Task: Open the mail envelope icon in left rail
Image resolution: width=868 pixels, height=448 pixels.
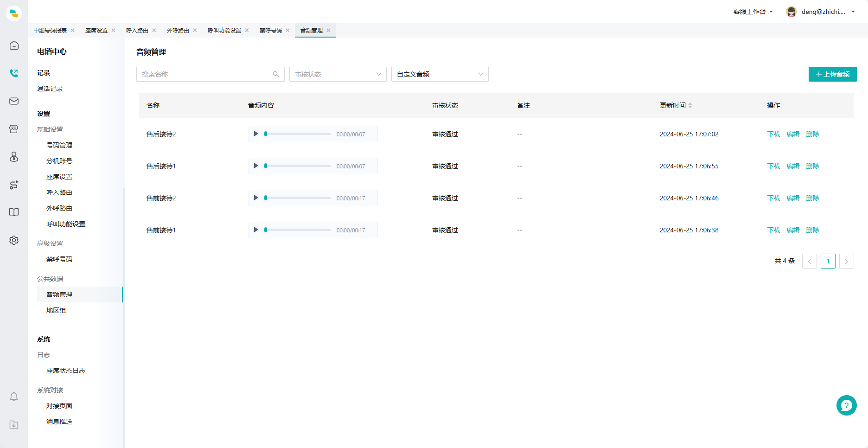Action: (14, 101)
